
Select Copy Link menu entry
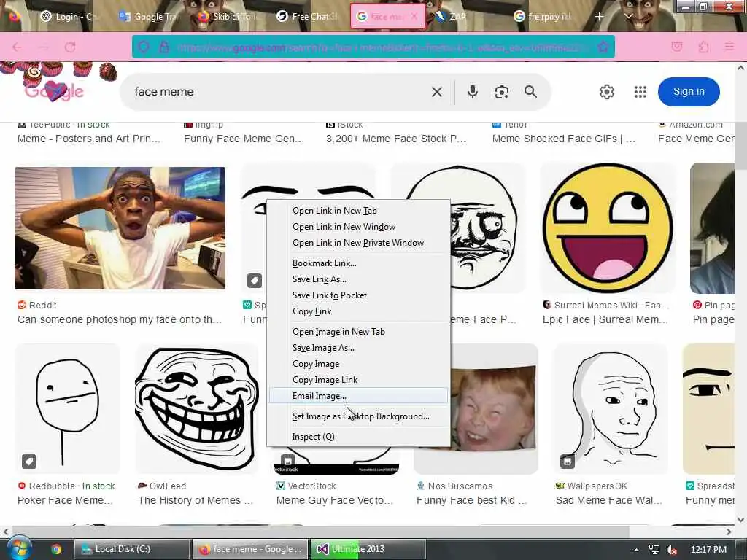(358, 311)
